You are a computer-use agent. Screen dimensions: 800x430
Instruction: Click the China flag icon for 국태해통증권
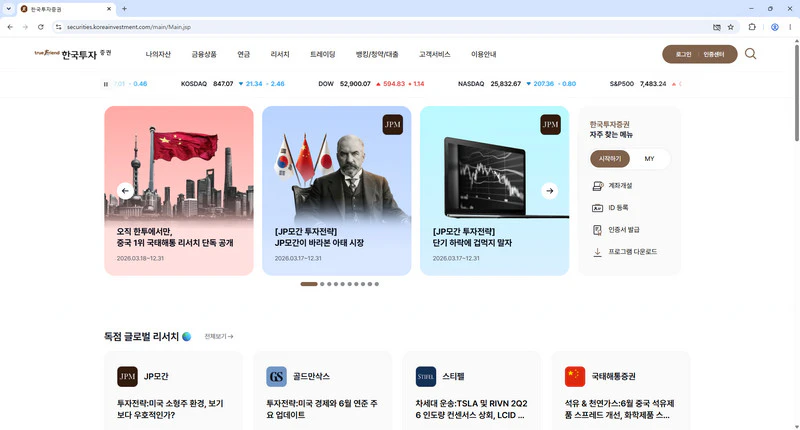click(x=575, y=376)
